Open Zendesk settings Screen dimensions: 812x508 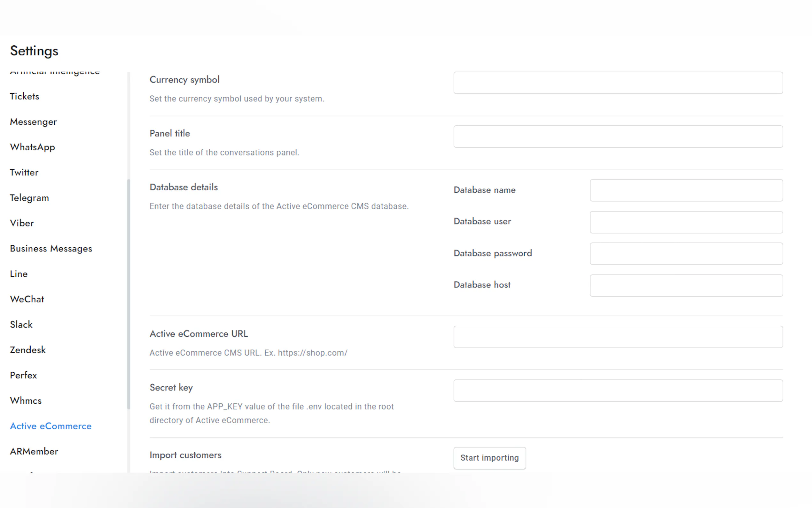(x=27, y=350)
